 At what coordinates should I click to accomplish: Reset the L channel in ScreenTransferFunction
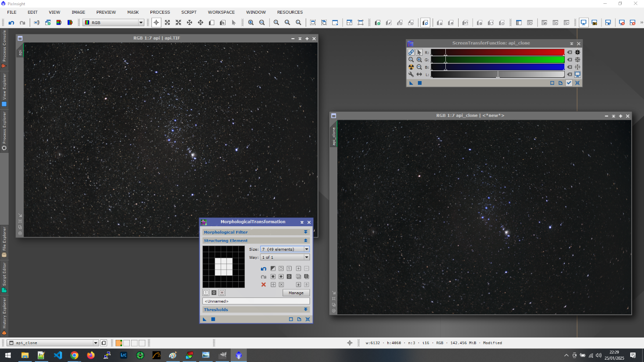[569, 74]
